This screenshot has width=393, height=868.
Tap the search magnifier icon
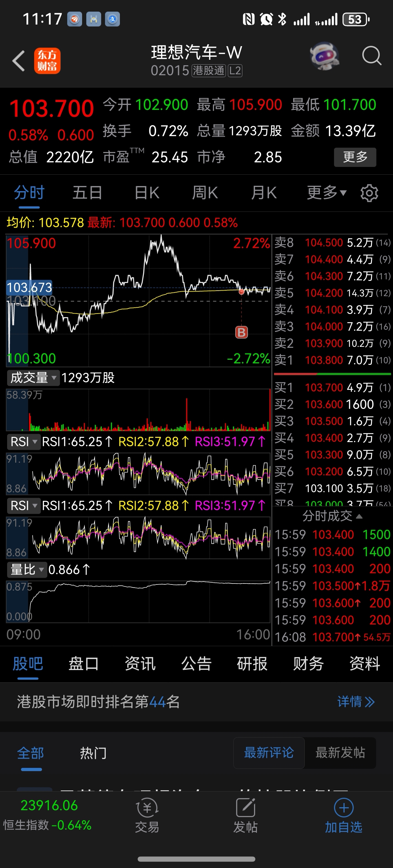371,56
